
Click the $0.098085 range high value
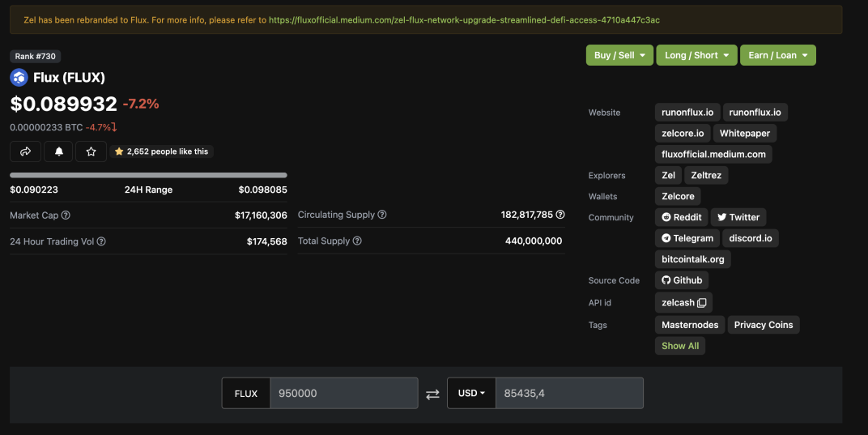click(263, 190)
